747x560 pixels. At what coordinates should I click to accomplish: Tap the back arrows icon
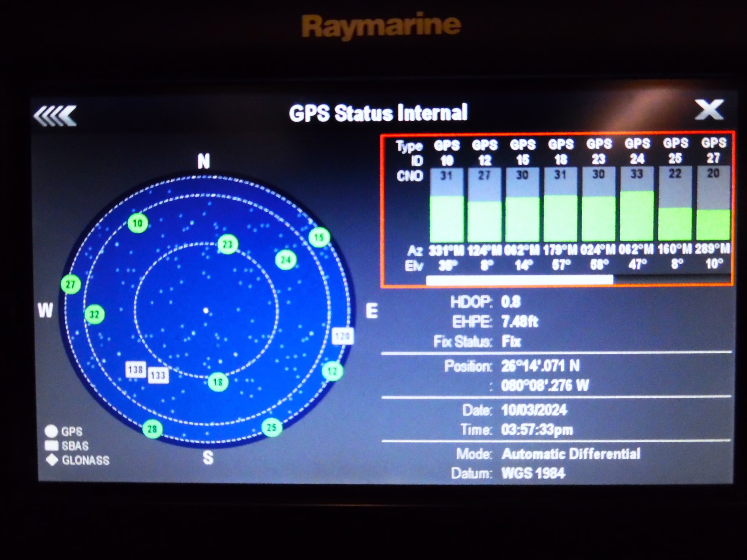tap(55, 116)
